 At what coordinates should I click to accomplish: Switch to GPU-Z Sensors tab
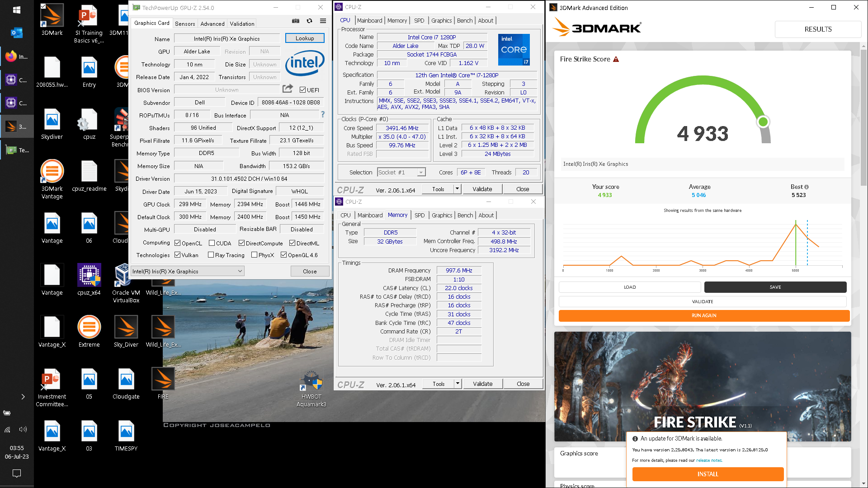(185, 23)
